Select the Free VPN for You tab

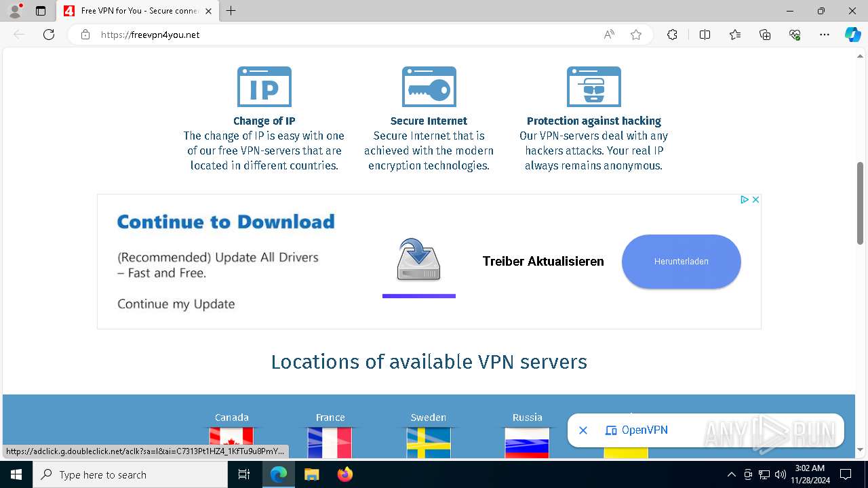tap(138, 11)
